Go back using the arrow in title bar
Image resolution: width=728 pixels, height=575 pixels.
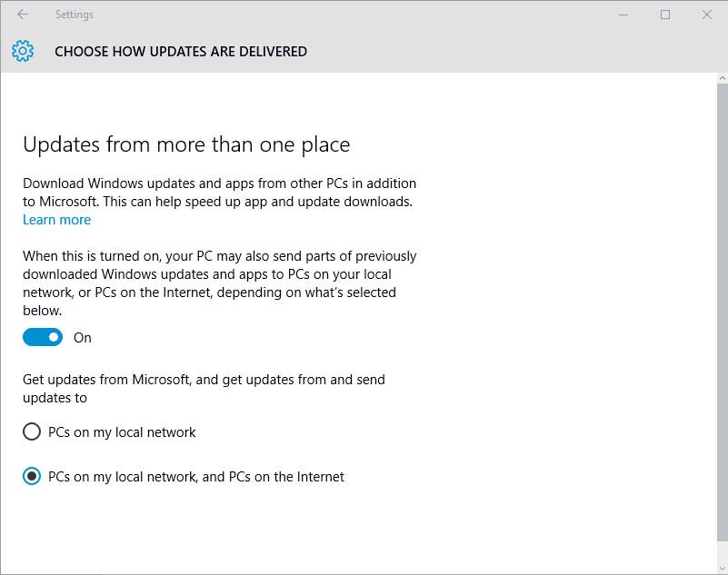(x=23, y=15)
